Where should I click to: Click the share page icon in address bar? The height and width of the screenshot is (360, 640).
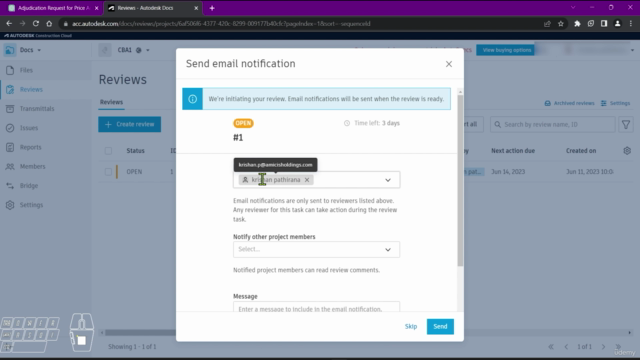[547, 24]
